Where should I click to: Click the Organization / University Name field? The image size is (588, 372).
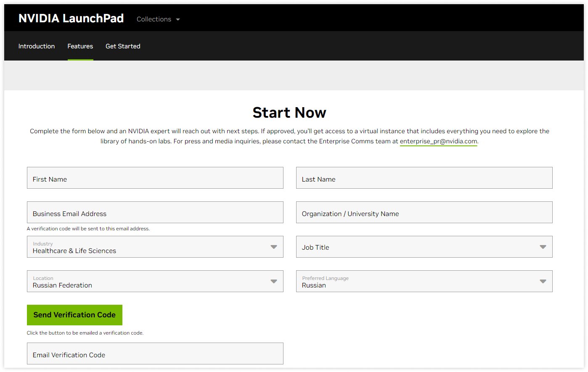coord(424,213)
